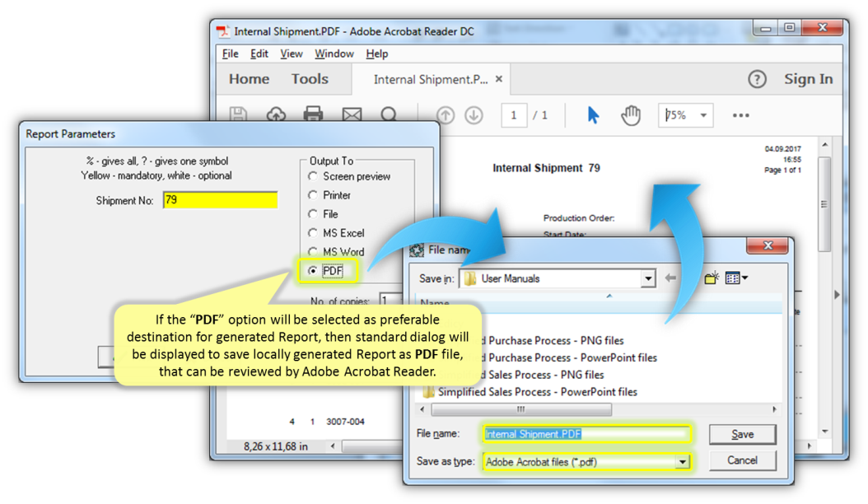Click the file list horizontal scrollbar
The width and height of the screenshot is (868, 504).
[520, 409]
